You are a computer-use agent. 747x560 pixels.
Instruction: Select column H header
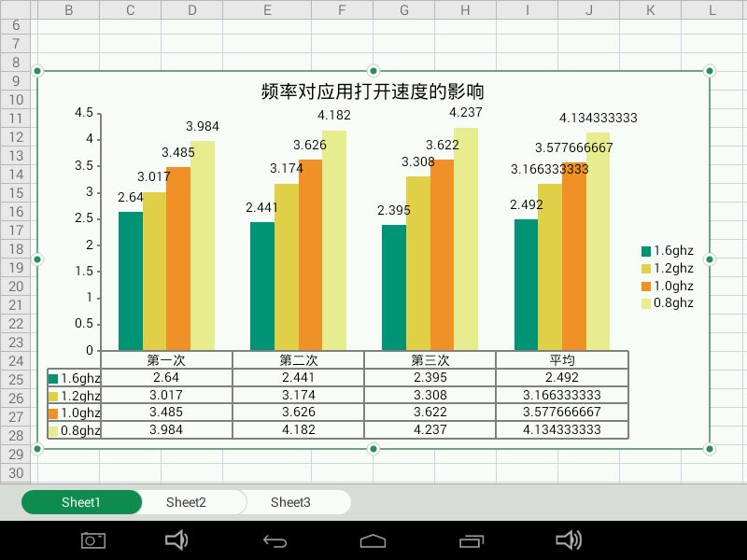click(465, 9)
